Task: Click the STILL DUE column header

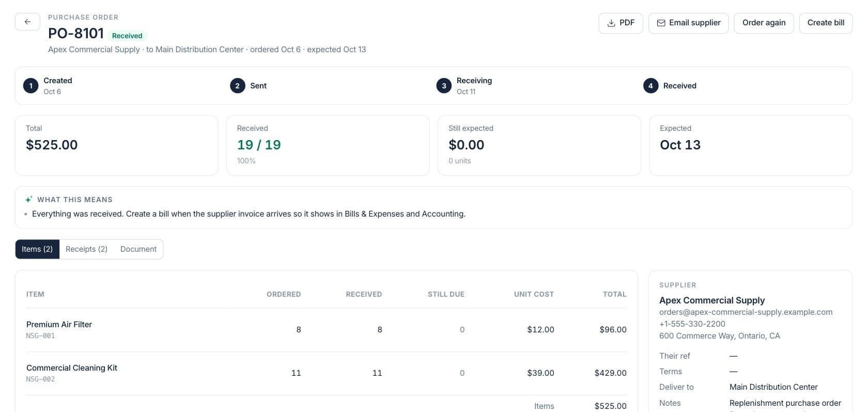Action: [446, 295]
